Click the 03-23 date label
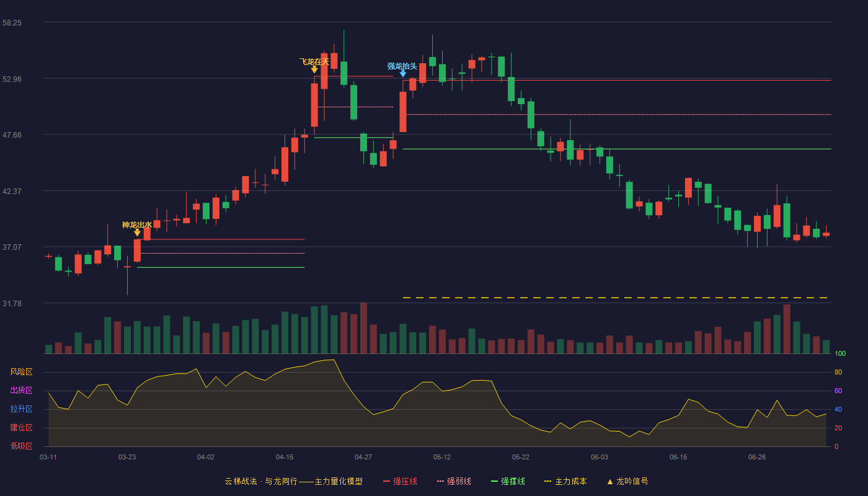 click(127, 457)
